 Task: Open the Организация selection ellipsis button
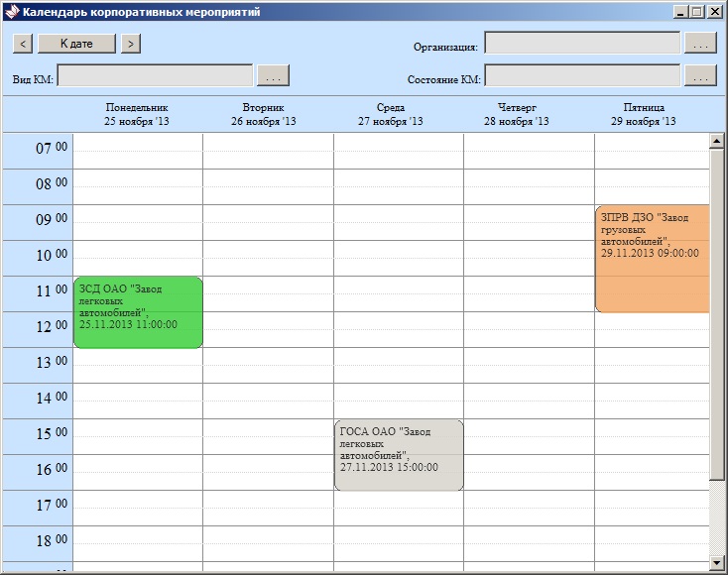pos(700,43)
